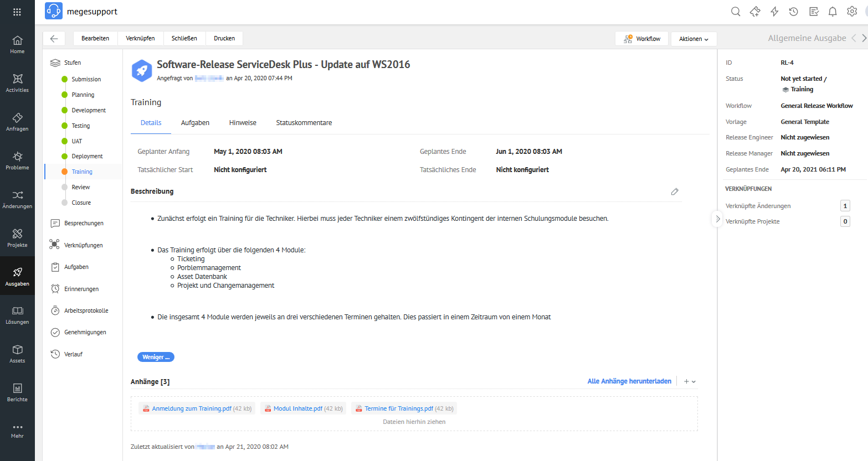
Task: Open quick actions lightning icon
Action: (774, 12)
